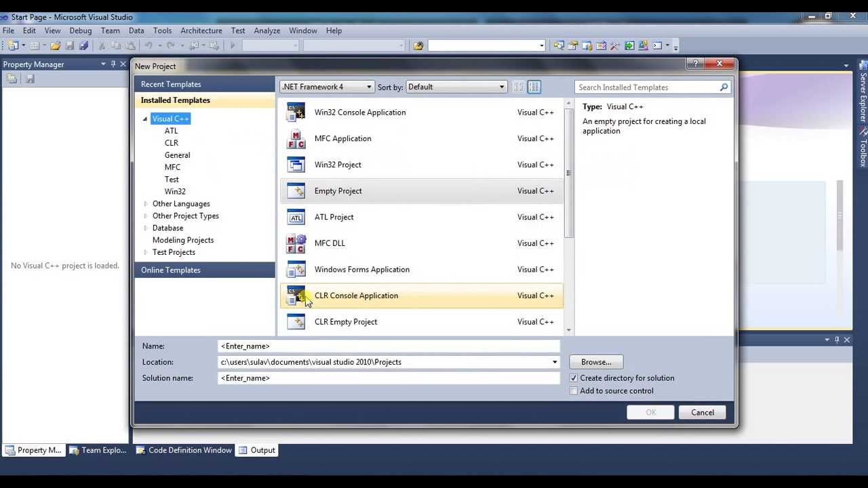Click the Empty Project template icon
The image size is (868, 488).
pyautogui.click(x=296, y=191)
